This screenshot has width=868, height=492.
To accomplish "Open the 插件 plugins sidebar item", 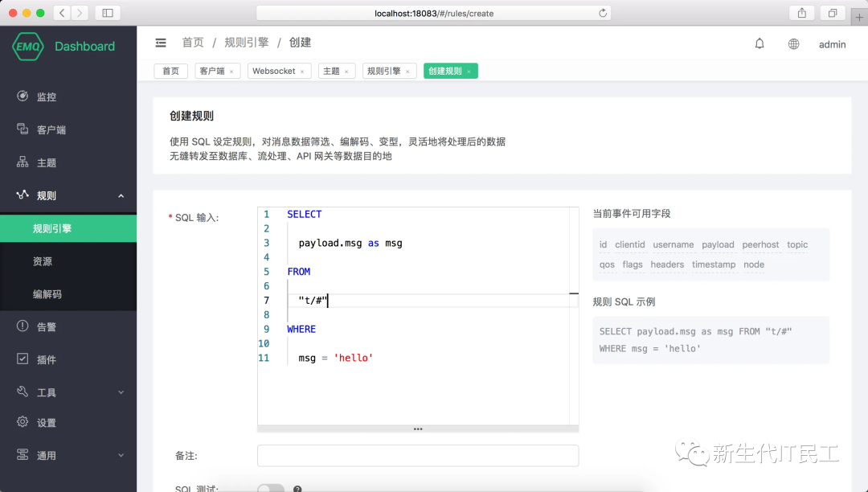I will click(68, 359).
